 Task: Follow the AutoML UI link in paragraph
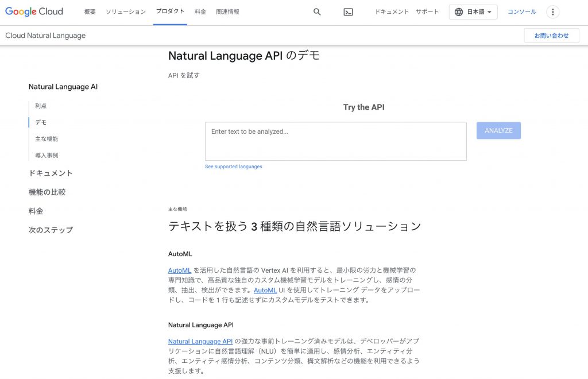pos(265,290)
